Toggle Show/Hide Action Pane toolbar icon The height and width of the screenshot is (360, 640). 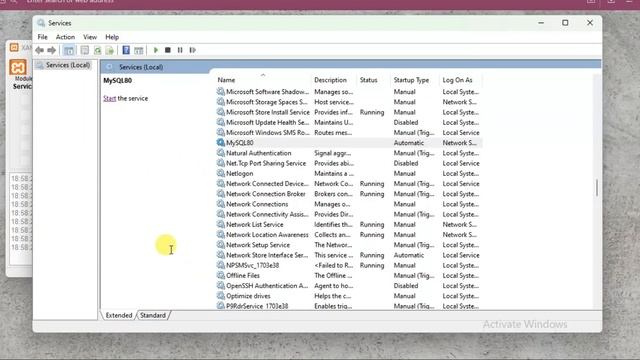coord(139,50)
